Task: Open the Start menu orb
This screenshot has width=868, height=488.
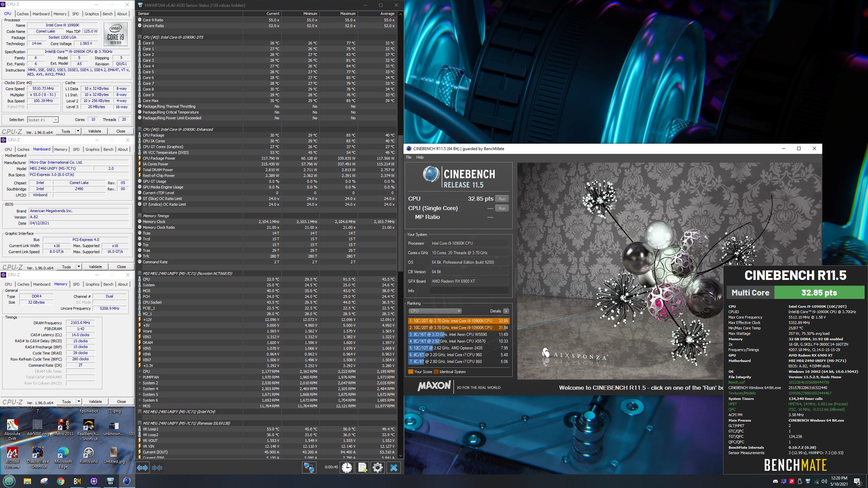Action: [x=9, y=481]
